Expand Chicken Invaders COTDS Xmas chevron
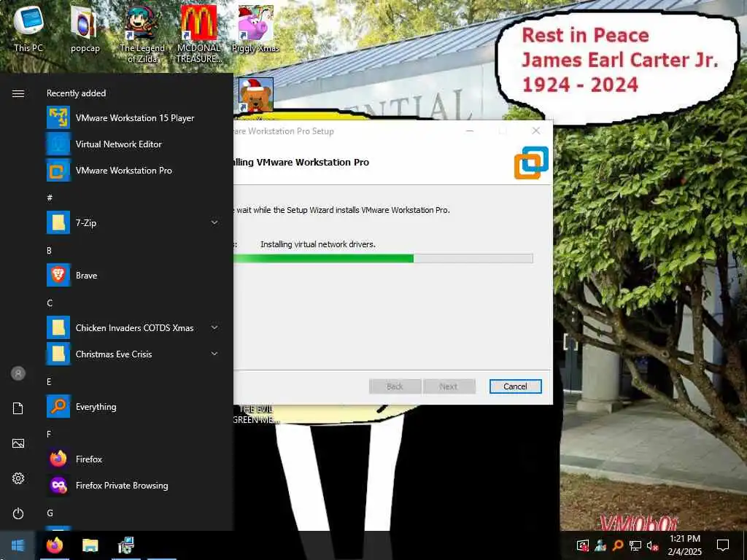This screenshot has height=560, width=747. click(x=214, y=327)
